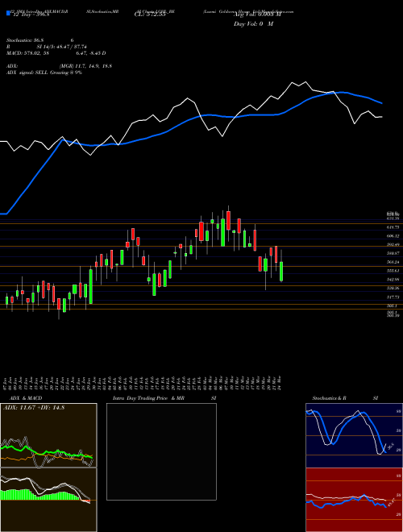
Task: Open the ADX indicator sub-chart panel
Action: point(48,435)
